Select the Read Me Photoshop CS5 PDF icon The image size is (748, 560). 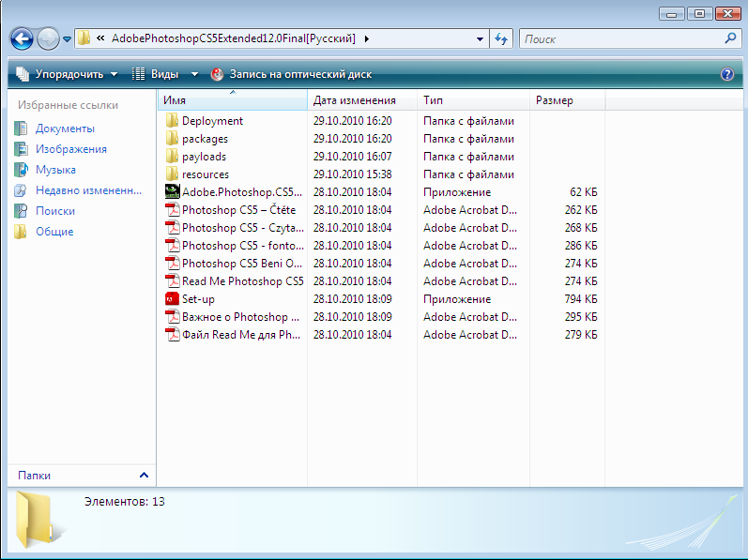click(172, 280)
